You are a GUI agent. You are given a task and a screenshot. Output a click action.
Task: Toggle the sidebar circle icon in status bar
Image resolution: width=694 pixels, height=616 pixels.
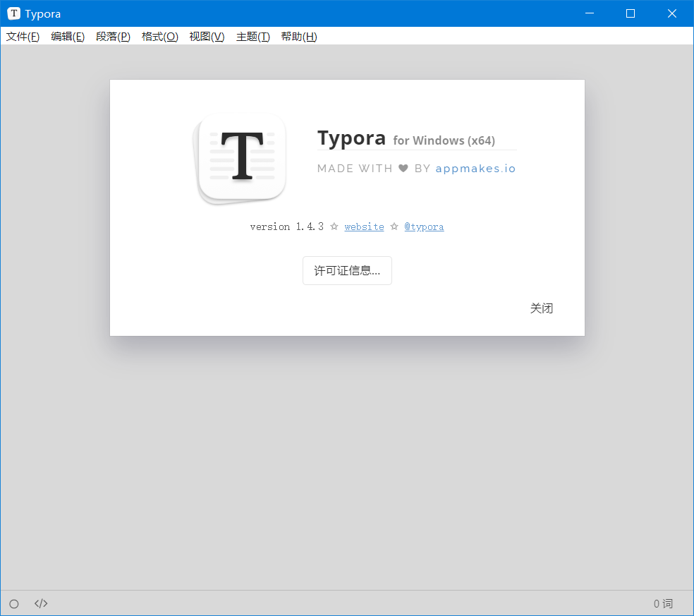pyautogui.click(x=14, y=603)
